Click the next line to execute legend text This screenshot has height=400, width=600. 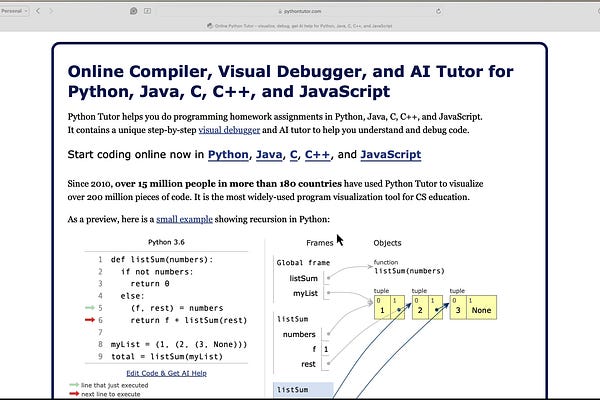(111, 394)
